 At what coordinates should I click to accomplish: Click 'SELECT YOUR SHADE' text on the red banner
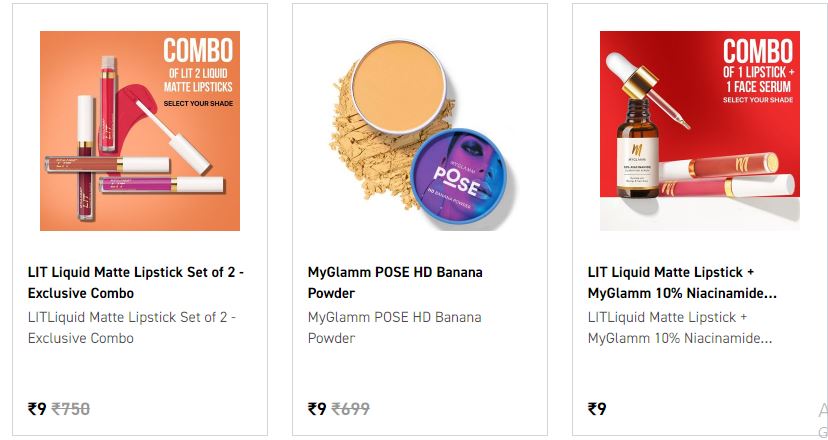[758, 100]
